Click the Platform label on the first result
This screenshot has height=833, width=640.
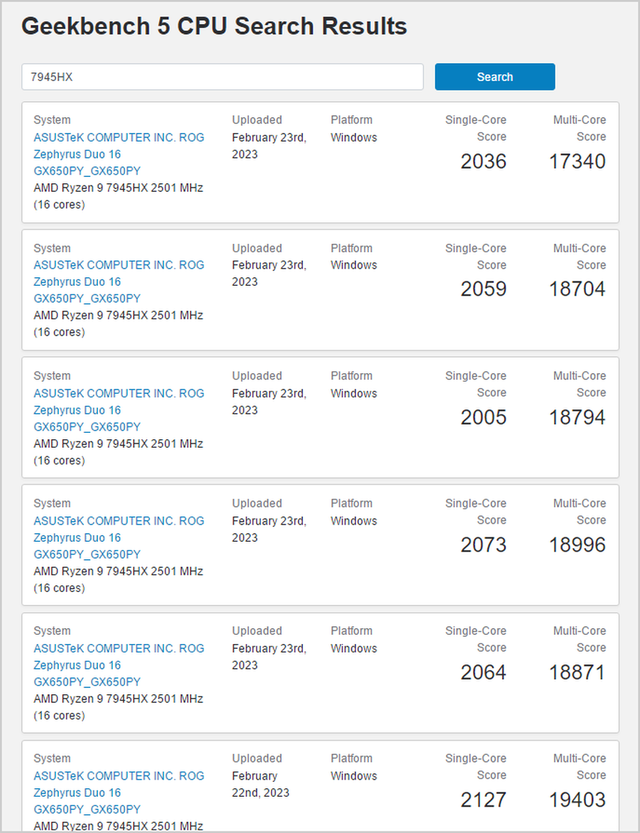(x=351, y=119)
